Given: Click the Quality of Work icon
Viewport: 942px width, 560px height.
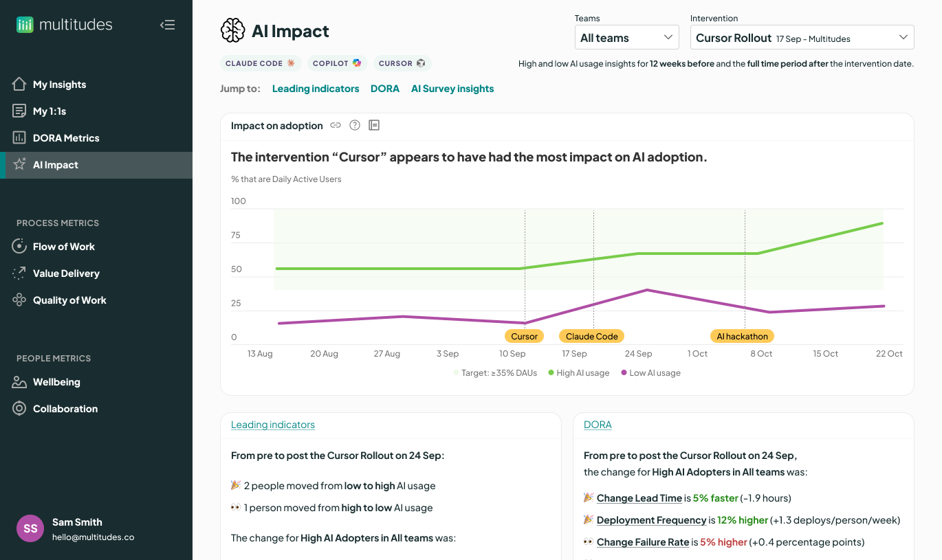Looking at the screenshot, I should [19, 300].
